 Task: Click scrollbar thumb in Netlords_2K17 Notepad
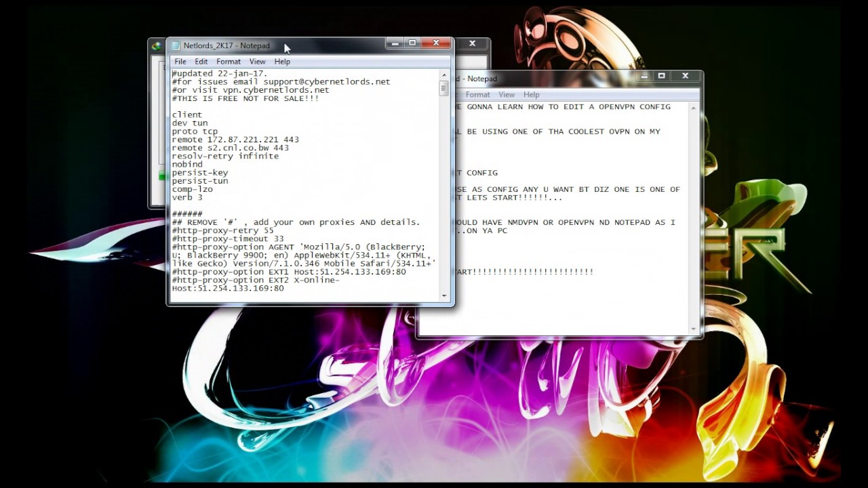[444, 88]
